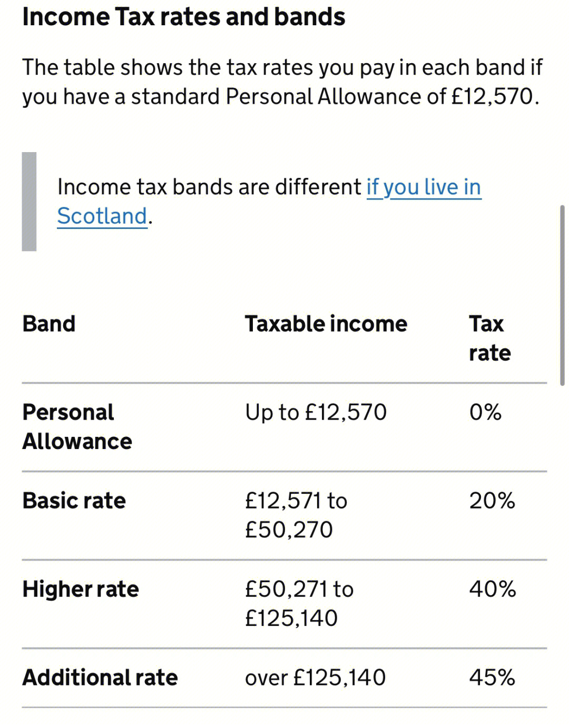Select the 'Tax rate' column header
This screenshot has height=728, width=569.
tap(490, 338)
